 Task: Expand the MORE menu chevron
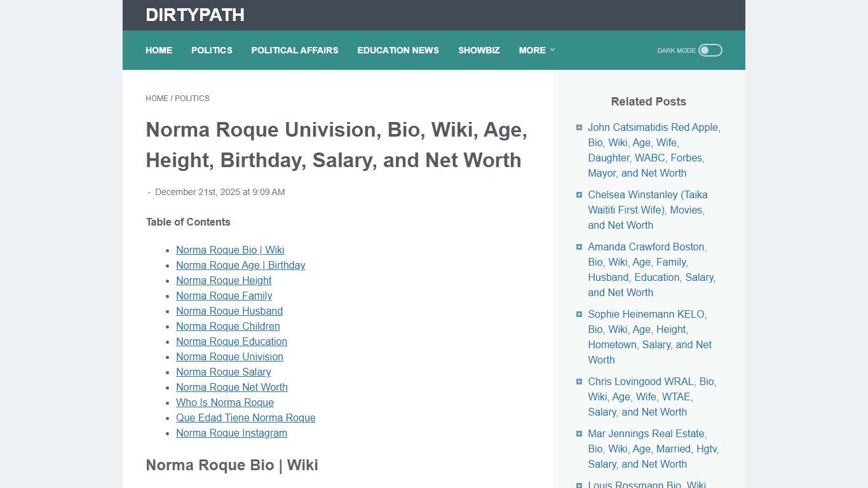(552, 50)
